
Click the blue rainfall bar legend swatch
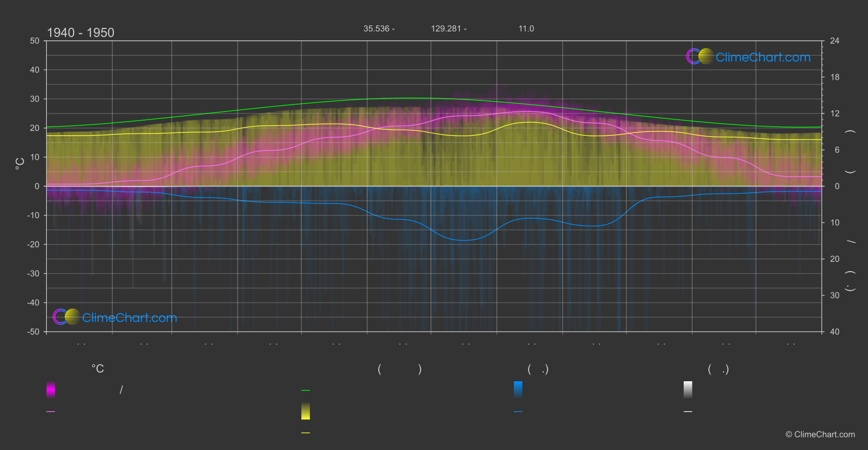pos(518,389)
